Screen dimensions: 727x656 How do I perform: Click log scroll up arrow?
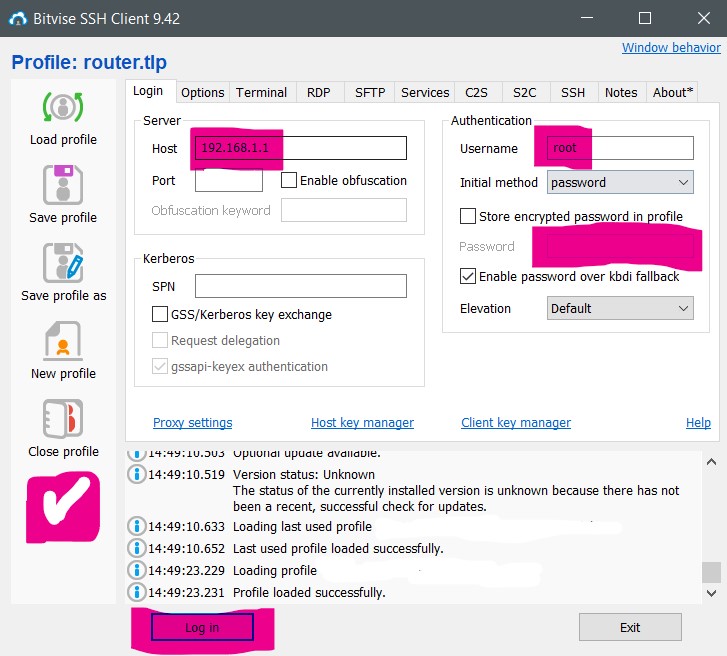711,461
